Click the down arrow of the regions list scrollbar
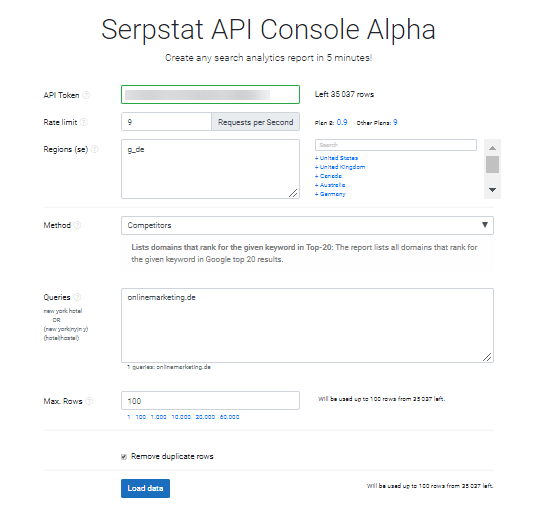The image size is (538, 517). click(x=492, y=190)
